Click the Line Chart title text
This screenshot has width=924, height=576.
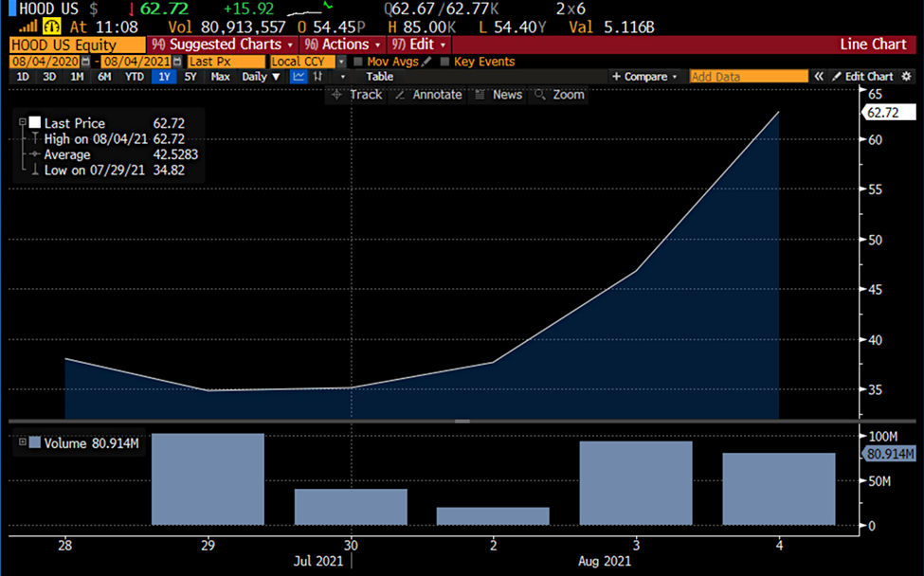pyautogui.click(x=874, y=45)
